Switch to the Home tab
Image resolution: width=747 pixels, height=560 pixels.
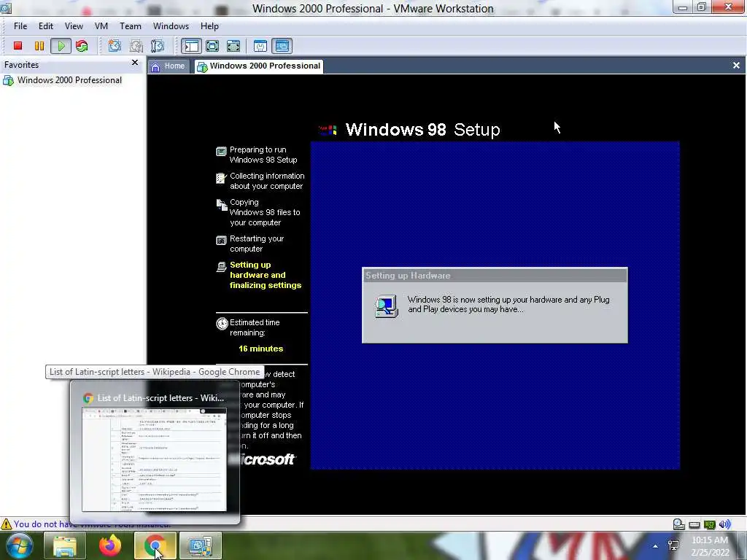[168, 66]
